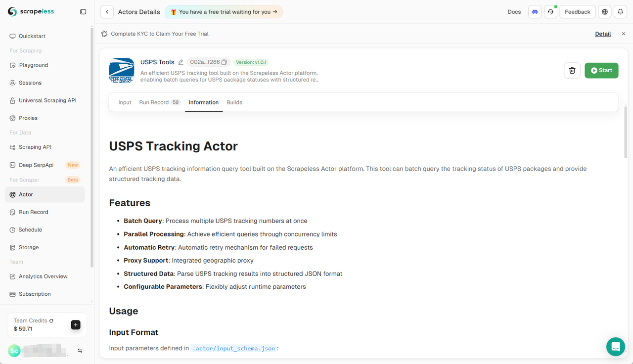Open Playground in sidebar
Viewport: 633px width, 364px height.
click(45, 65)
